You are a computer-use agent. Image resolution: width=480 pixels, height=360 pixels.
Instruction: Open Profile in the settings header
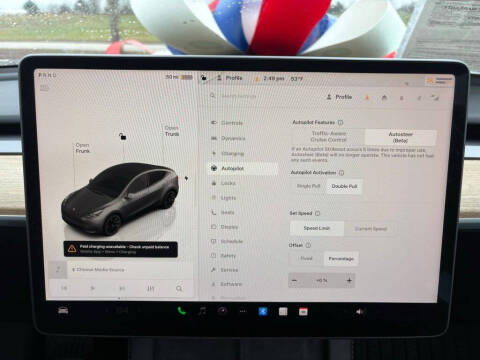pyautogui.click(x=339, y=97)
